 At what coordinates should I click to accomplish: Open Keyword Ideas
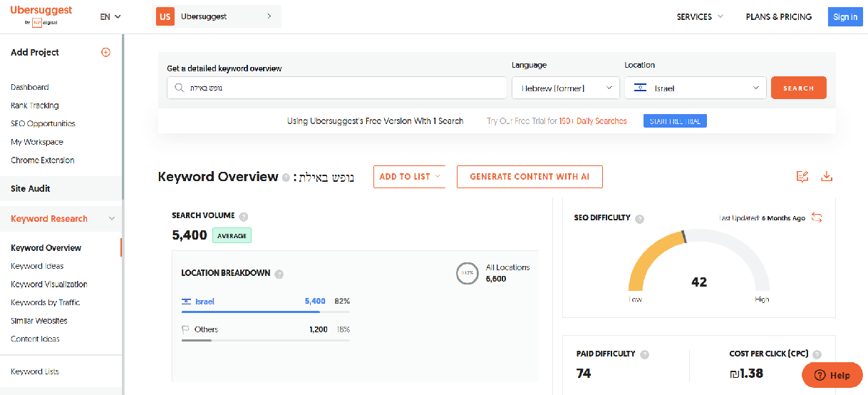click(x=37, y=266)
